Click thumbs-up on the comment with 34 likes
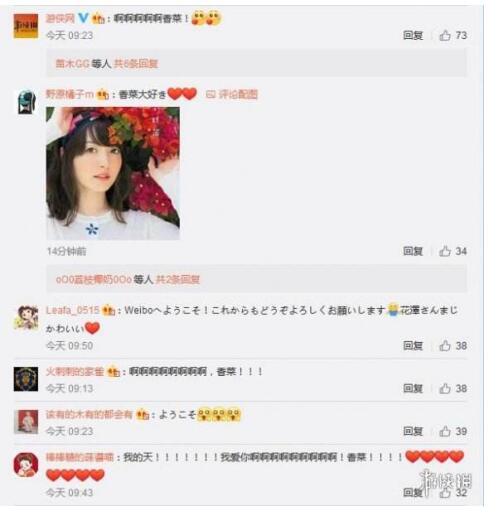 coord(445,251)
